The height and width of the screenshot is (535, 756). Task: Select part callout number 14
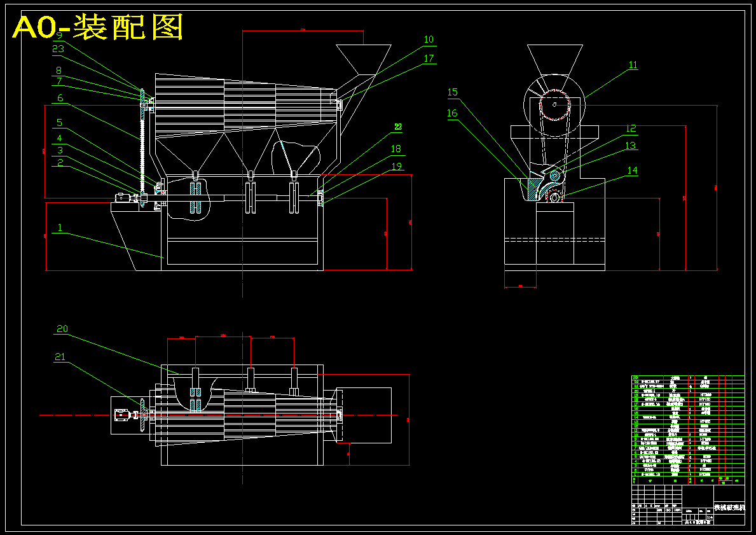[x=632, y=170]
